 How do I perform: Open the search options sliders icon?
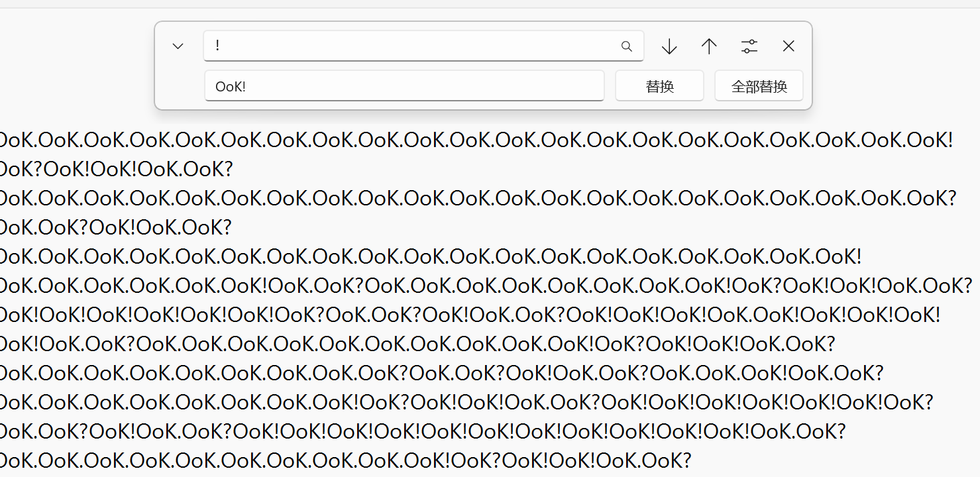[749, 46]
